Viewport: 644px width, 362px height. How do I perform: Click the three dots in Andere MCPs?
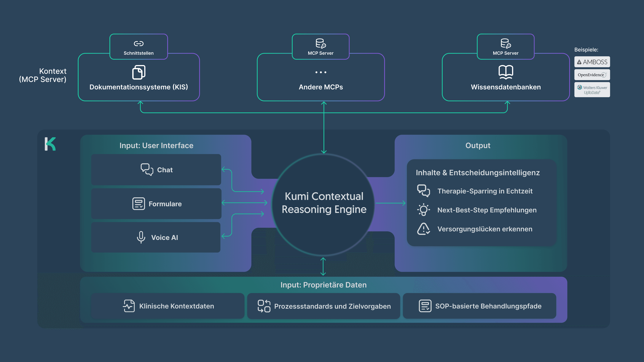(321, 72)
